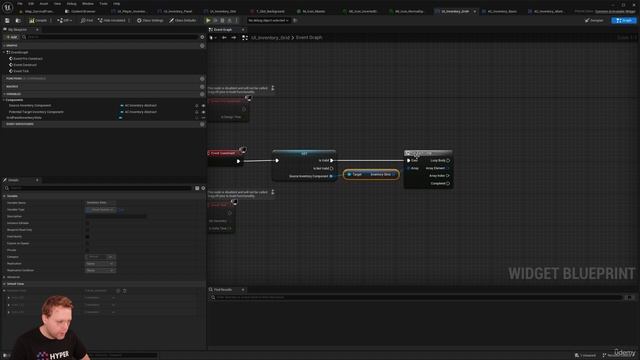The width and height of the screenshot is (640, 360).
Task: Open the Edit menu
Action: click(x=31, y=4)
